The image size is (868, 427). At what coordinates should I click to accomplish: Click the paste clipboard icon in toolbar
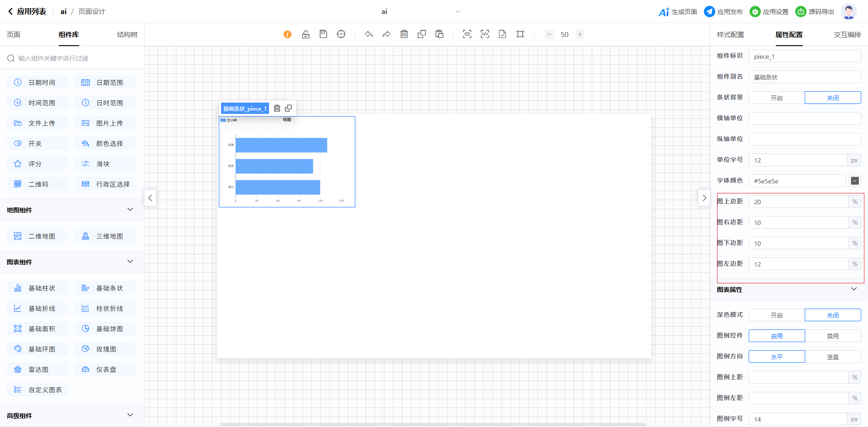pos(439,34)
